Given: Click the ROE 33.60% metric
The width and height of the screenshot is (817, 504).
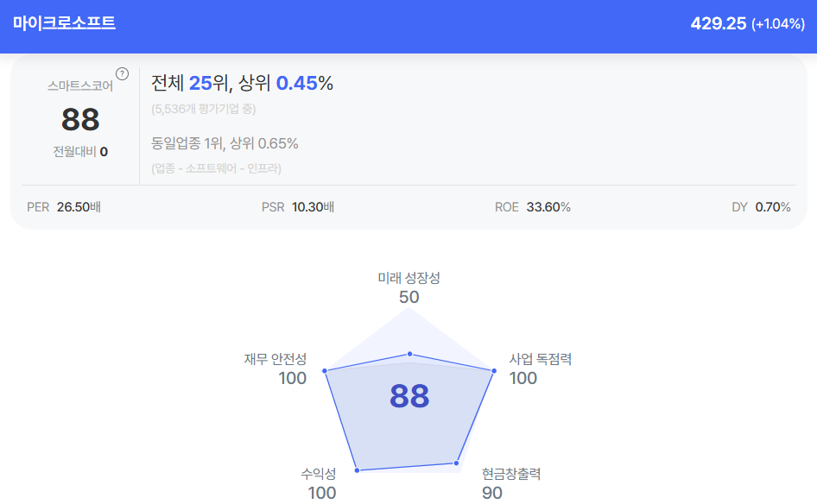Looking at the screenshot, I should [532, 207].
